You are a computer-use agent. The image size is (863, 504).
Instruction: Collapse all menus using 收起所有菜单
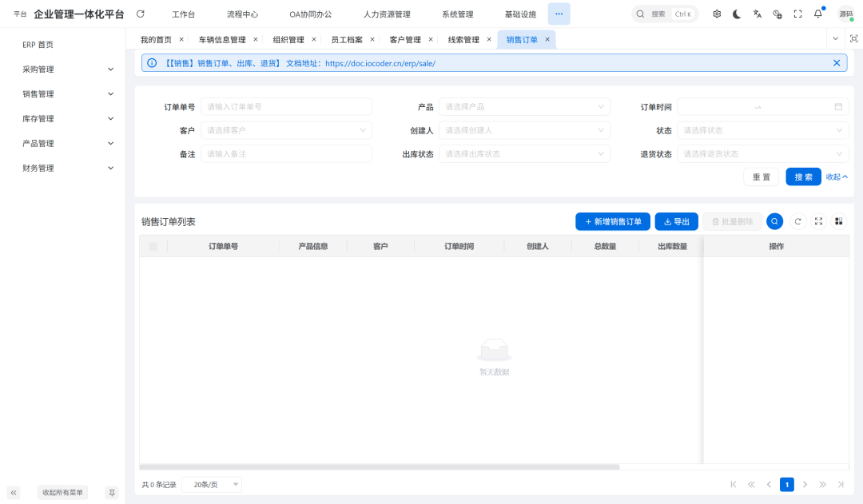(x=62, y=492)
